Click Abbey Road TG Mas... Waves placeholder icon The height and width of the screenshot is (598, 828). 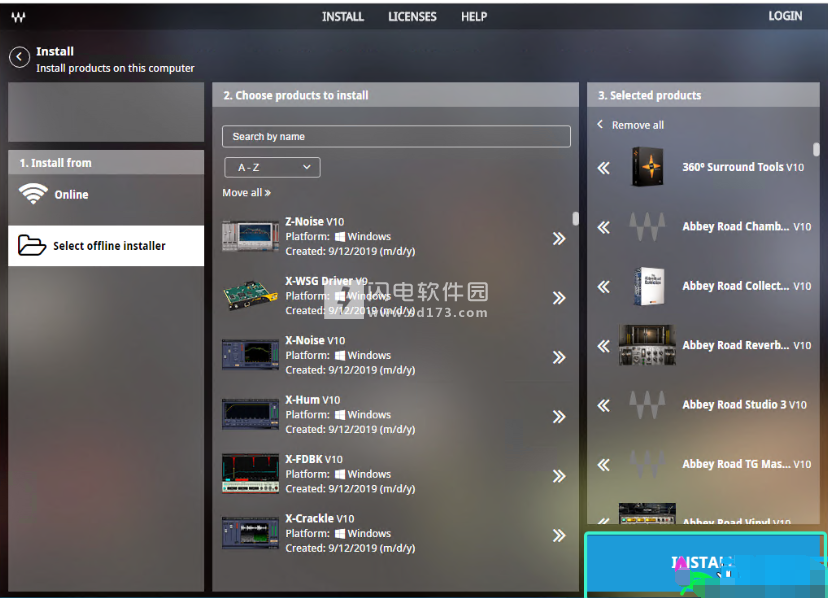coord(647,464)
